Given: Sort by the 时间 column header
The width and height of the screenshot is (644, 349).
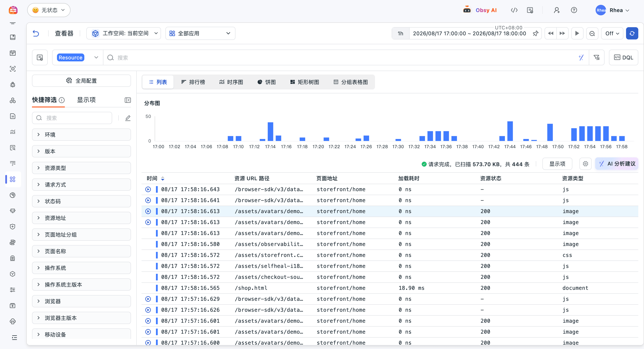Looking at the screenshot, I should pos(155,178).
